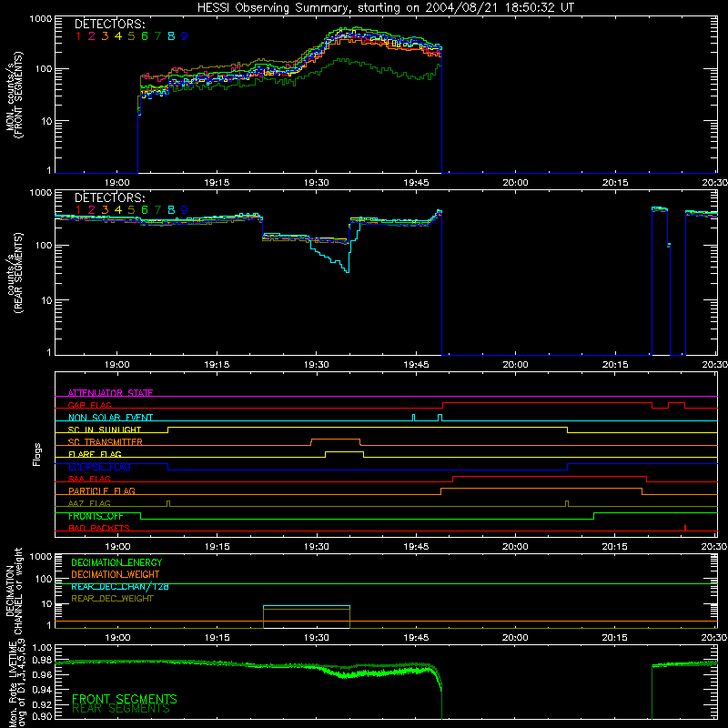Click the 20:15 tick label under the decimation plot
This screenshot has width=728, height=728.
(615, 638)
